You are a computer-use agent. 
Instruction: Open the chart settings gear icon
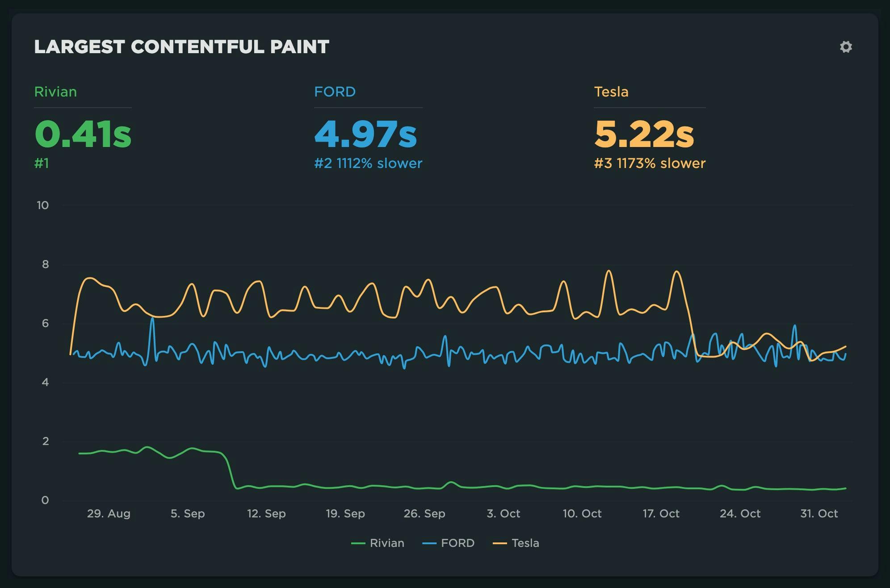[x=847, y=46]
